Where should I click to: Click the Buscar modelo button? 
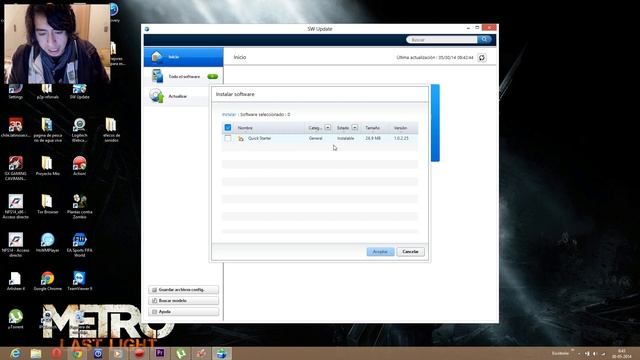183,301
